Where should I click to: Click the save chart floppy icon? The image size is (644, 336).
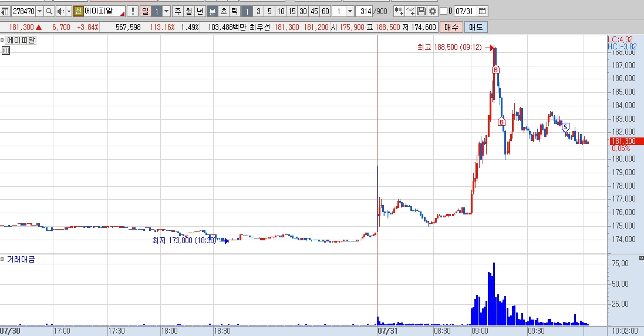coord(421,12)
